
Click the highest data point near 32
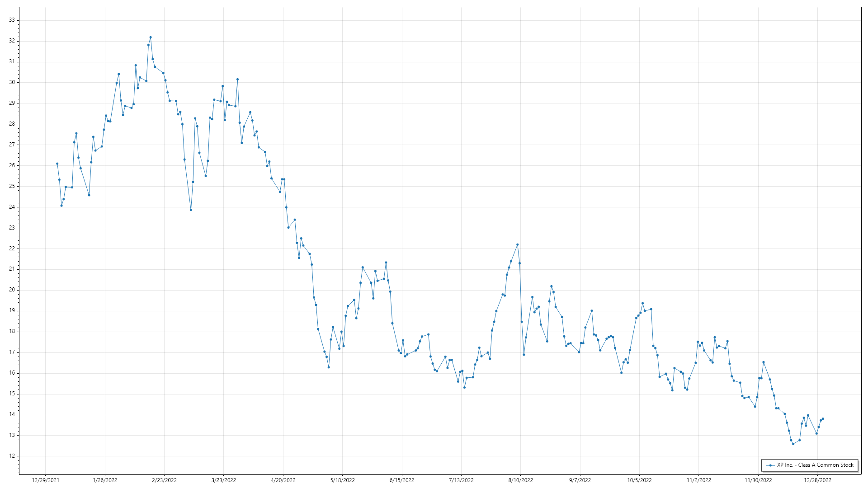tap(151, 38)
